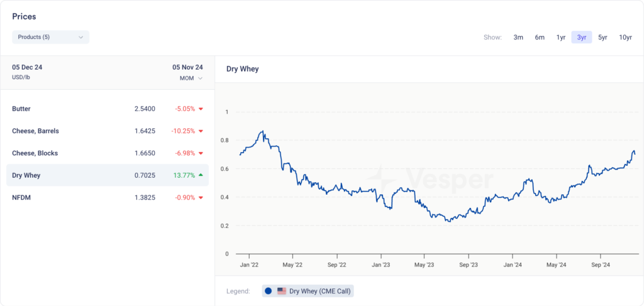Click the red down arrow for Butter

(x=201, y=109)
